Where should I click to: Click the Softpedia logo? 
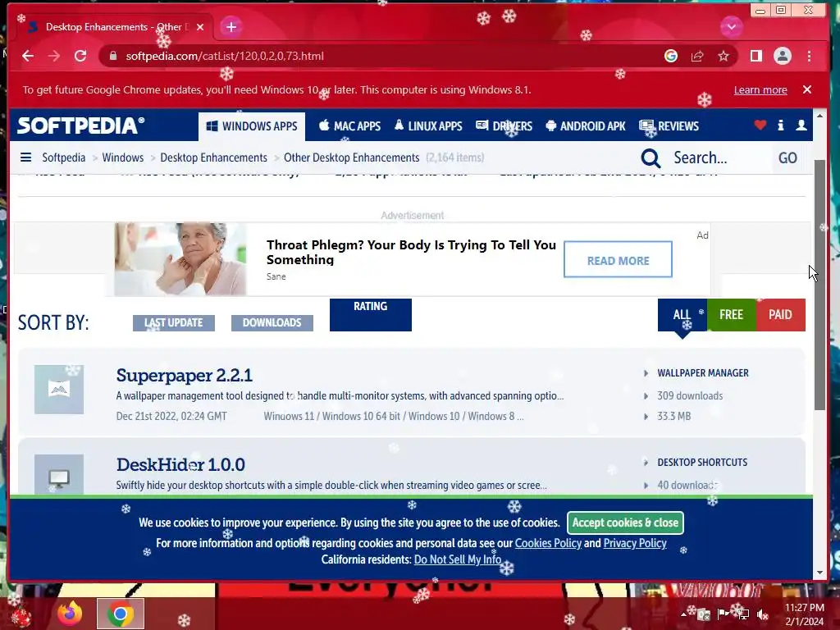click(x=81, y=126)
